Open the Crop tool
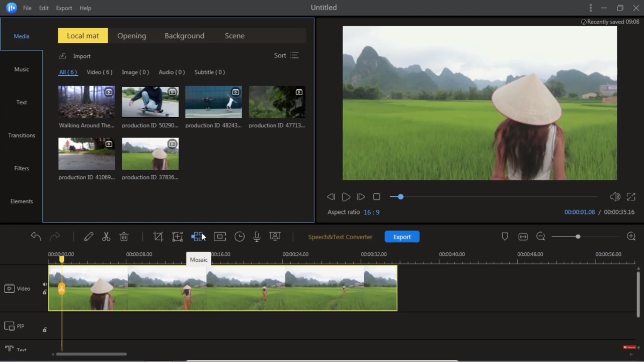The image size is (644, 362). 158,237
